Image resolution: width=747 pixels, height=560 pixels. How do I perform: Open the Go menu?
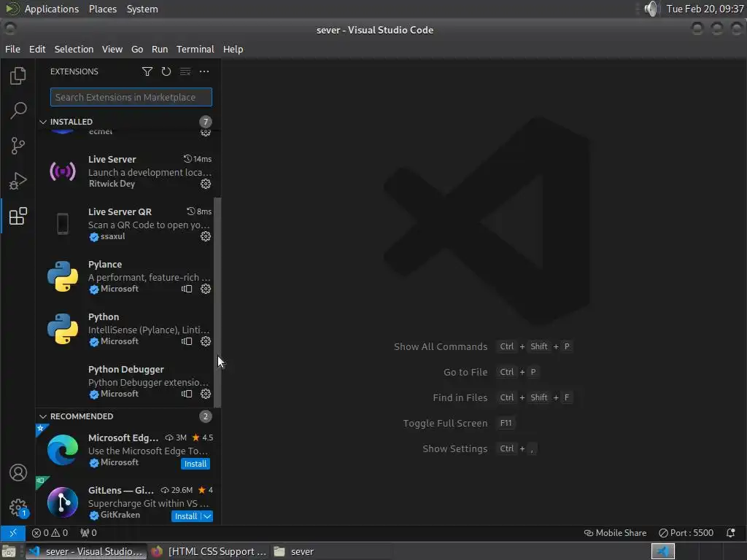pyautogui.click(x=137, y=49)
